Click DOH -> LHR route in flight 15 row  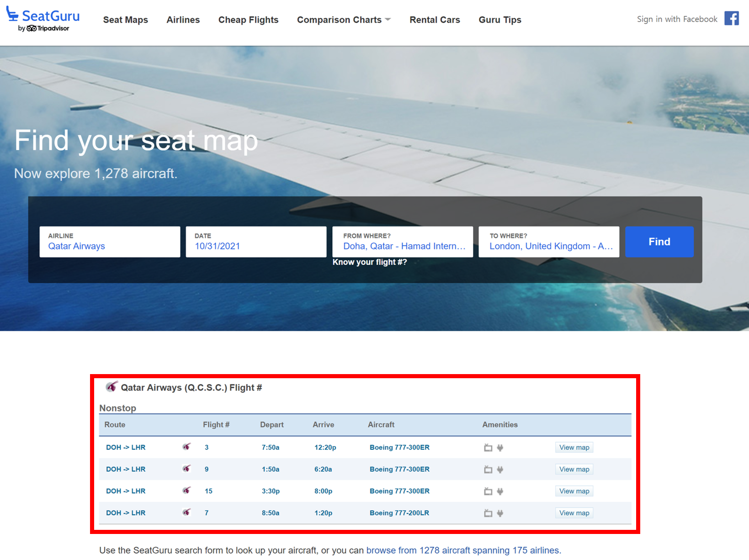[x=126, y=491]
